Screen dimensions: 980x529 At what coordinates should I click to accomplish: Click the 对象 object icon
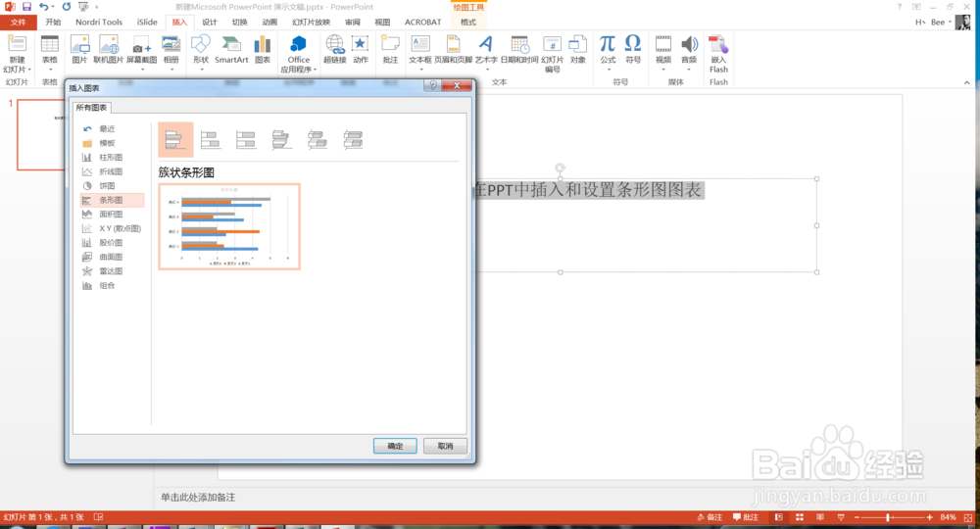(578, 50)
